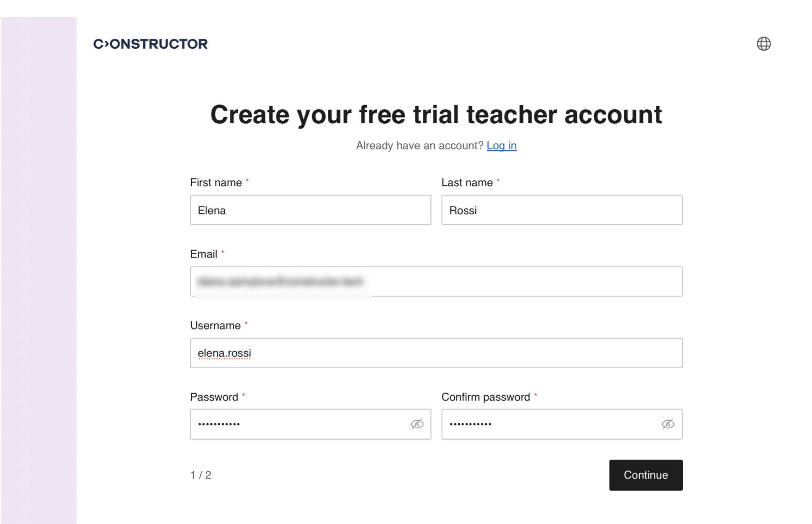Show the Password field's hidden characters

pyautogui.click(x=417, y=424)
